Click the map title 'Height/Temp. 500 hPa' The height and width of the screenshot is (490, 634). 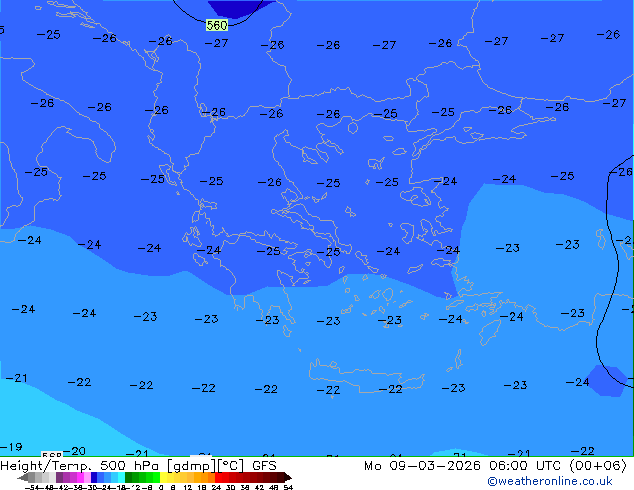point(81,466)
